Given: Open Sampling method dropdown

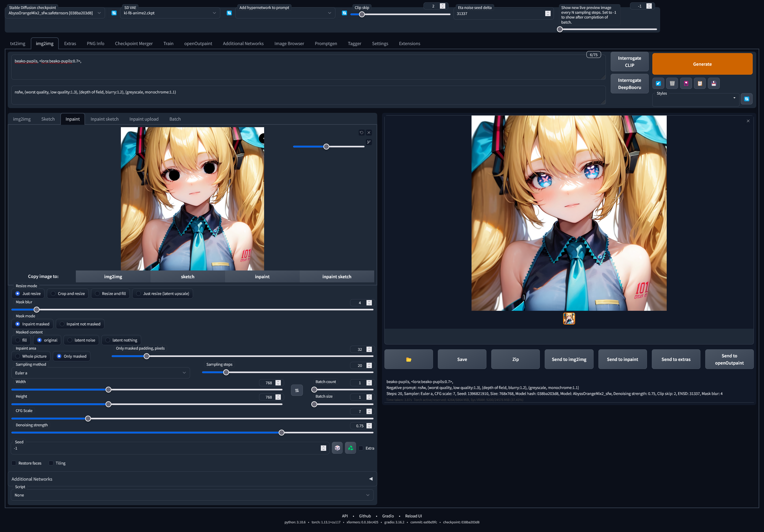Looking at the screenshot, I should [x=101, y=373].
